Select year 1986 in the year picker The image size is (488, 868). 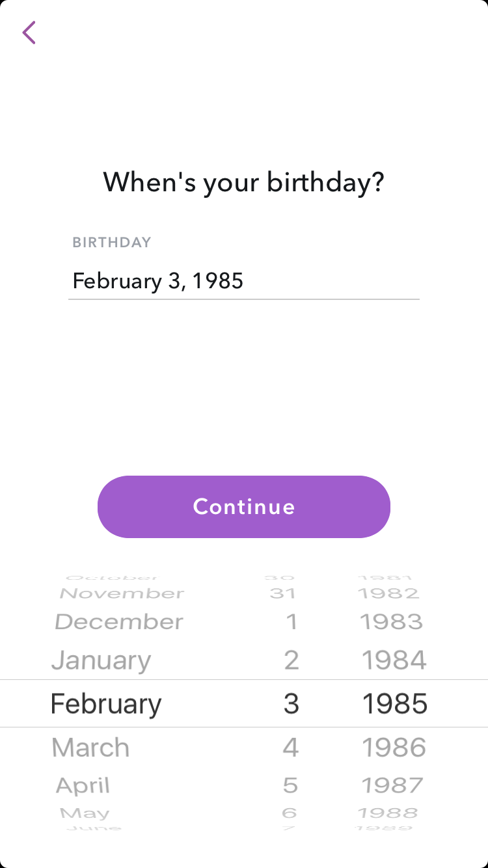tap(394, 748)
